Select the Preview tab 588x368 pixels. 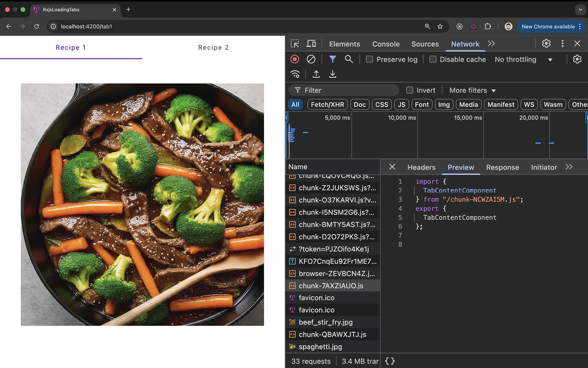pos(461,167)
